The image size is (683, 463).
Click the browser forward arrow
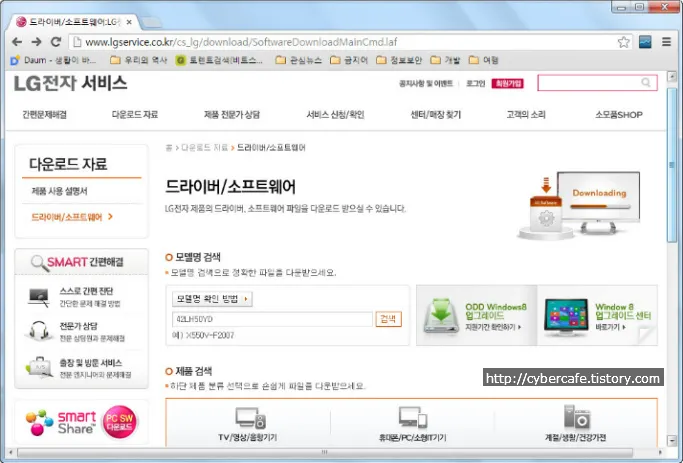[x=37, y=42]
